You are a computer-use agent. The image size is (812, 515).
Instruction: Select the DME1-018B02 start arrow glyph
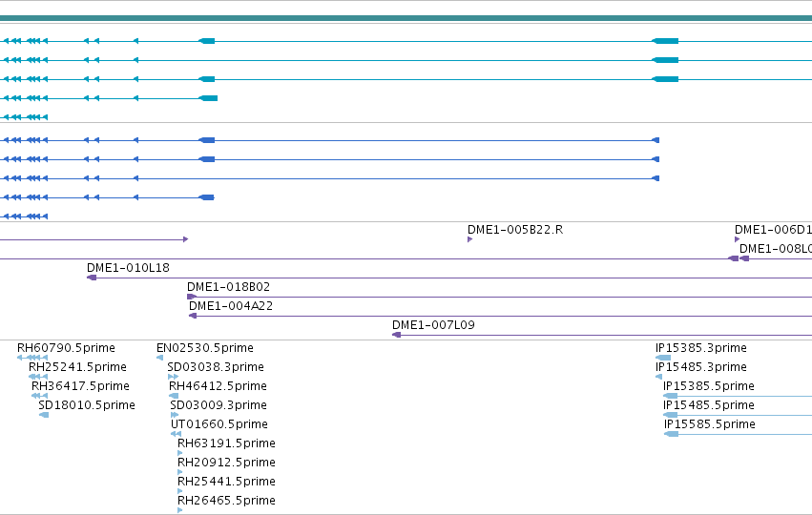pyautogui.click(x=192, y=297)
